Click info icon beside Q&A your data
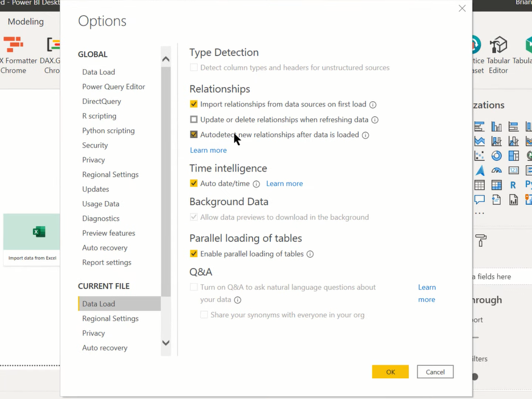Image resolution: width=532 pixels, height=399 pixels. coord(238,300)
